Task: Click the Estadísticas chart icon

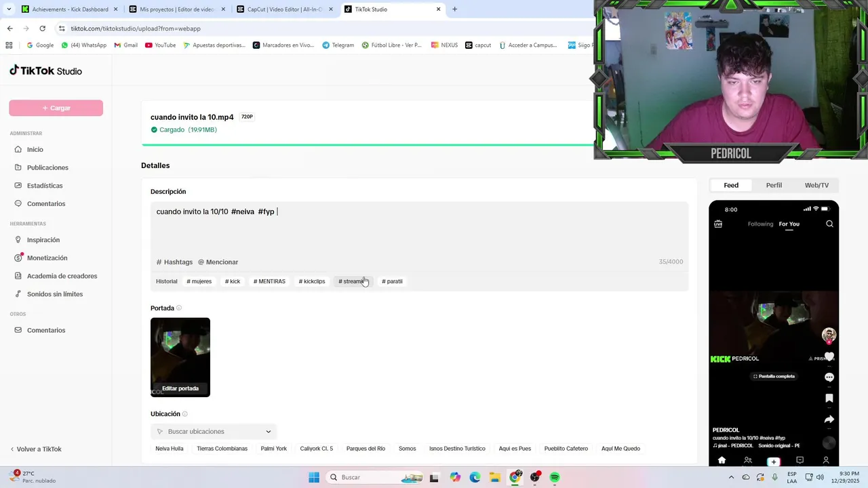Action: point(19,186)
